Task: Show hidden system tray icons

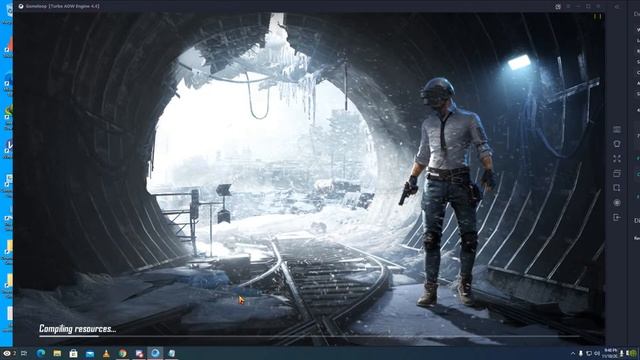Action: click(x=573, y=353)
